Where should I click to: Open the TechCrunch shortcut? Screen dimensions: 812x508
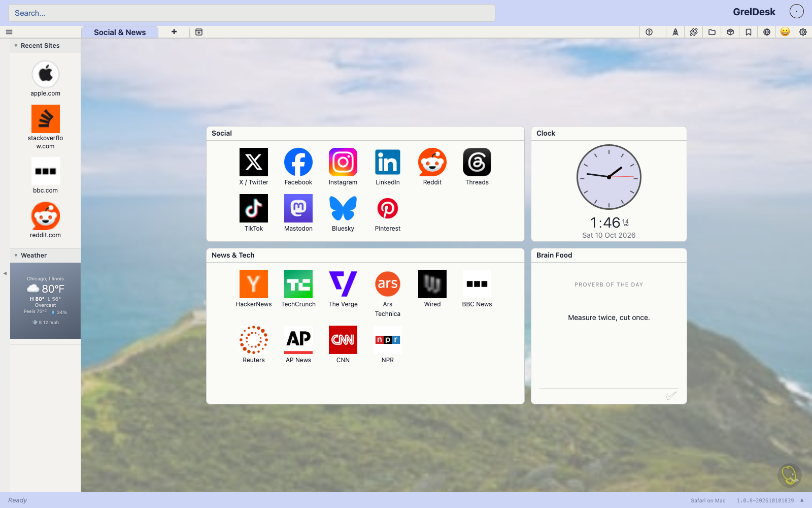(x=298, y=289)
